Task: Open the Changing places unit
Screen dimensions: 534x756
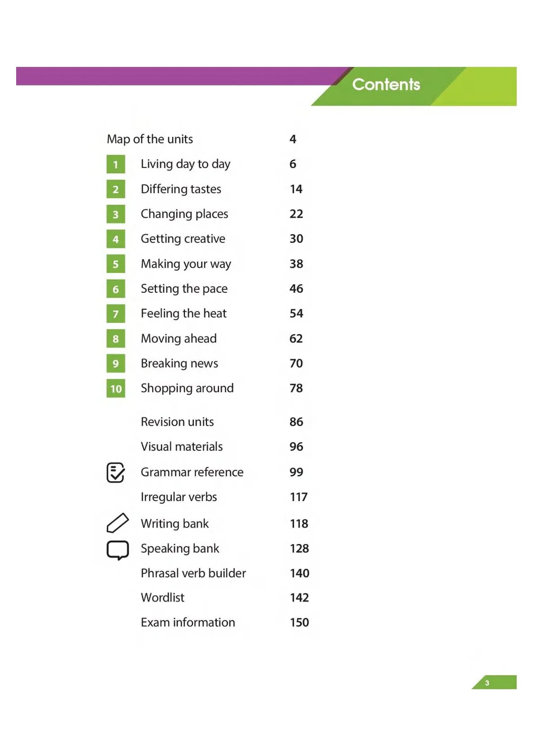Action: click(x=184, y=214)
